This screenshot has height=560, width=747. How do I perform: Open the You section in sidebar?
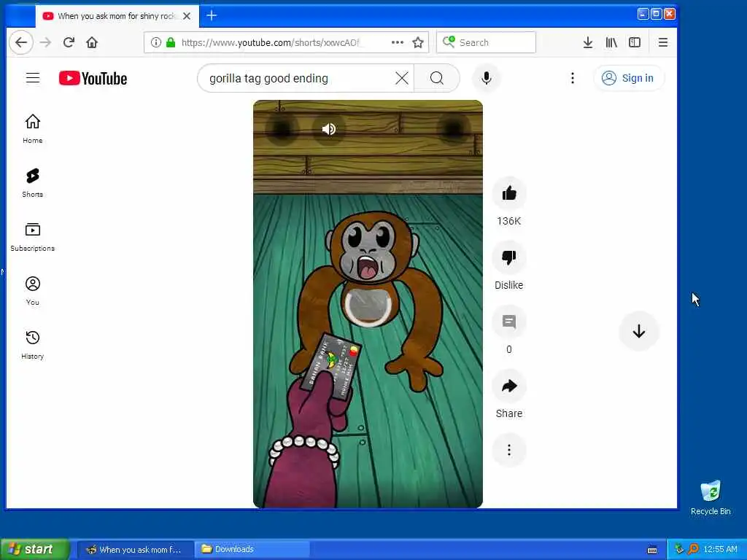[32, 290]
